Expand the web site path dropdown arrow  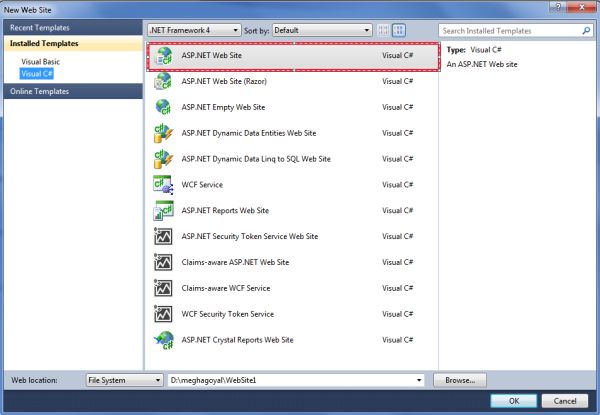tap(419, 380)
